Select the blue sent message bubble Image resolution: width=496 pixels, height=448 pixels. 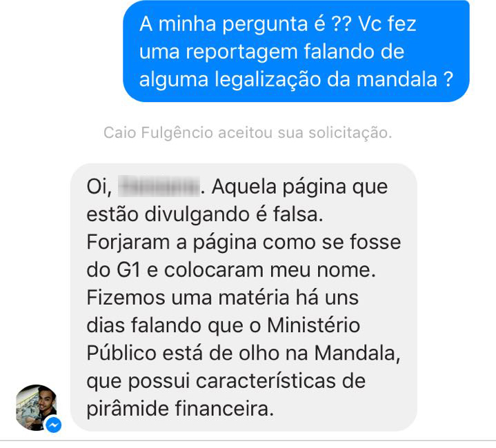coord(296,51)
